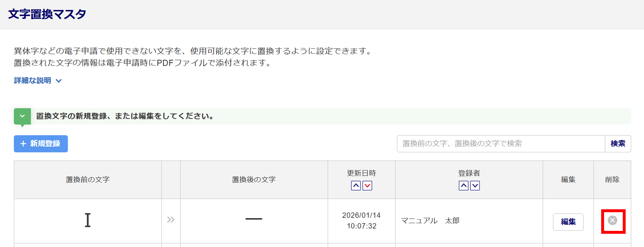Sort 登録者 column ascending
This screenshot has width=644, height=247.
point(463,186)
